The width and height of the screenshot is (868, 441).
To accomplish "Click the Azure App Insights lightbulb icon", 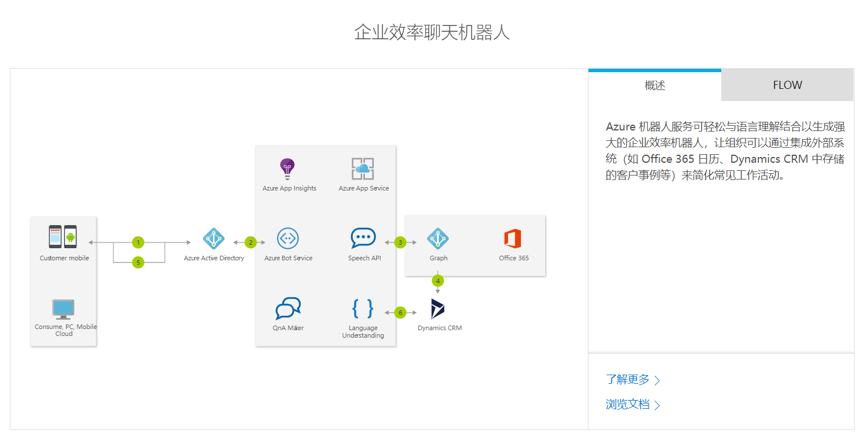I will click(288, 169).
